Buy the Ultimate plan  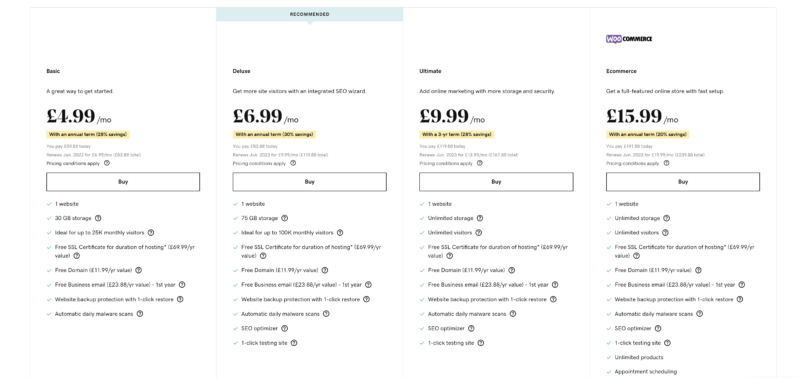496,182
